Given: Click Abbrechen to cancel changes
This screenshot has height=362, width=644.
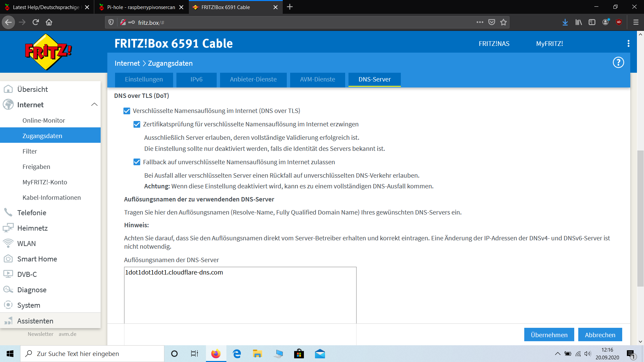Looking at the screenshot, I should tap(600, 335).
